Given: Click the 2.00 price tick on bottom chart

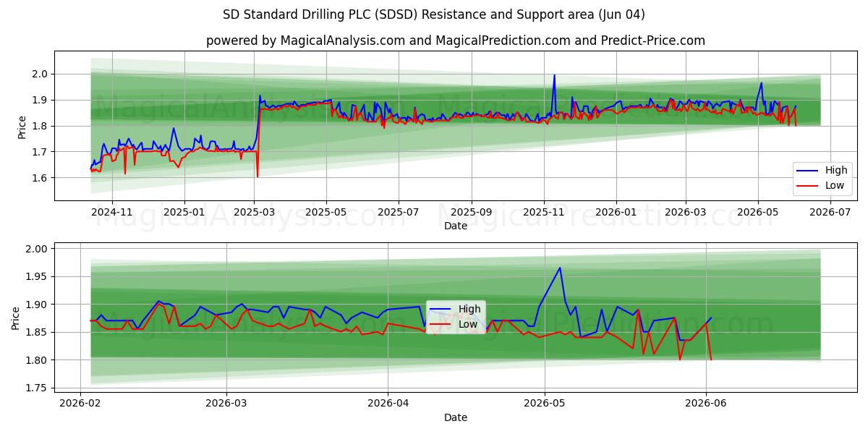Looking at the screenshot, I should coord(38,249).
